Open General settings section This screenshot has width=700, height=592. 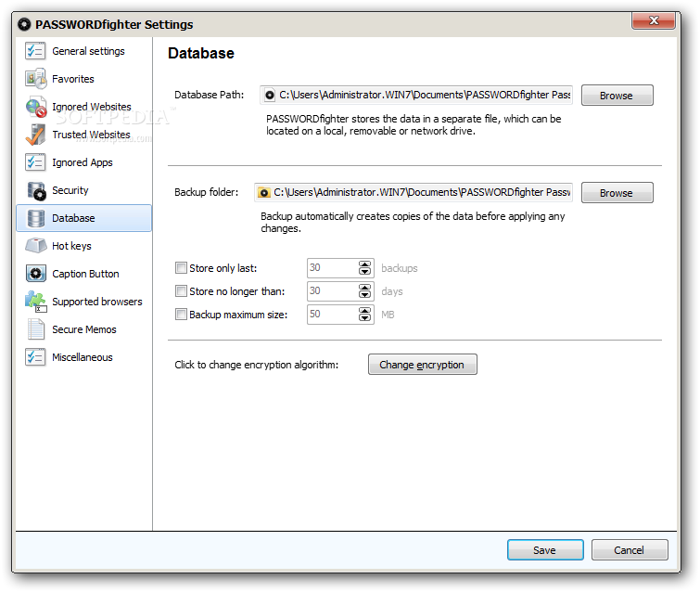pos(88,51)
